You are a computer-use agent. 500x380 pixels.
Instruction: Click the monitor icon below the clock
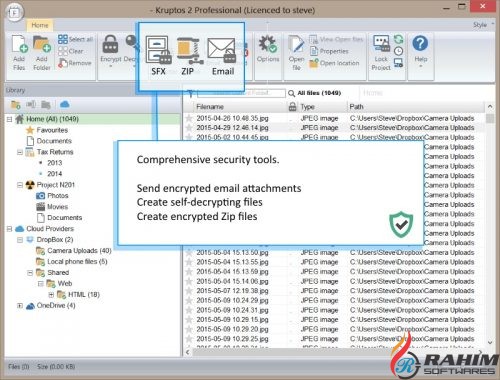pos(398,63)
